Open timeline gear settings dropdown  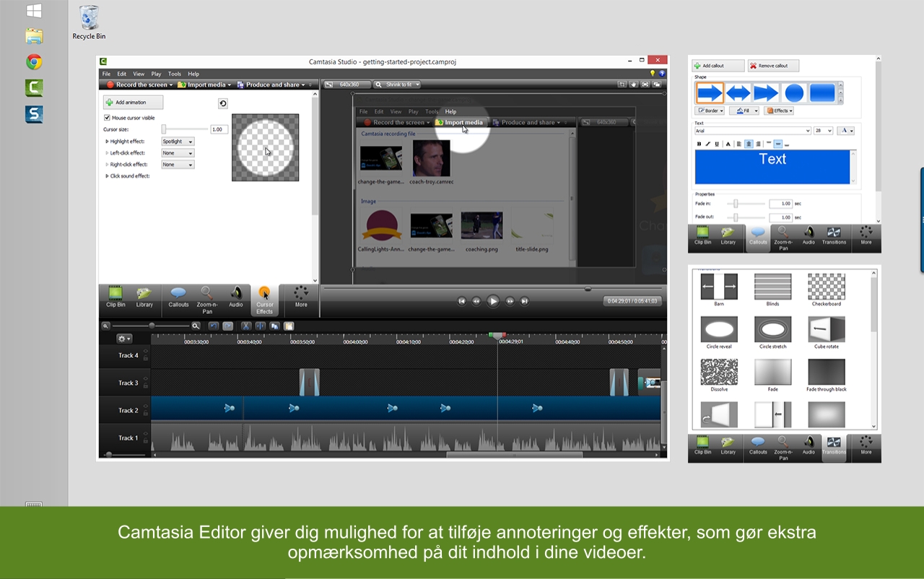coord(124,339)
